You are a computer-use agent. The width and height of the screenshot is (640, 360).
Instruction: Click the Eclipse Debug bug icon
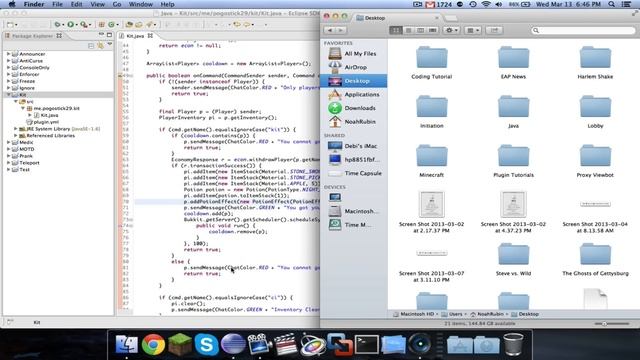pos(58,24)
